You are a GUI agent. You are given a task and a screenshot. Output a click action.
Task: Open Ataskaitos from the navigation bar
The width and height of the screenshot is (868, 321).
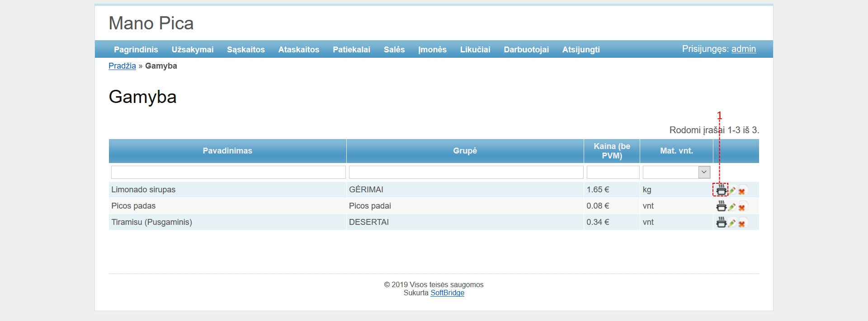pos(298,50)
